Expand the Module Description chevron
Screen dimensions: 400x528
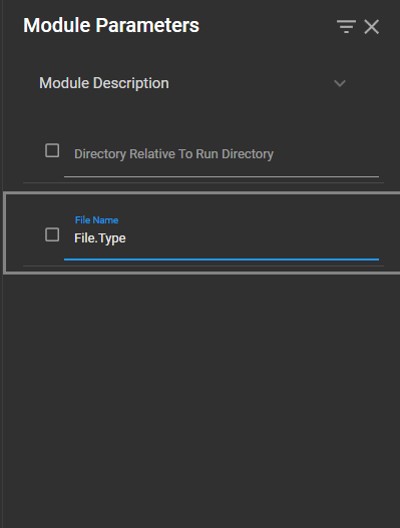pyautogui.click(x=340, y=83)
